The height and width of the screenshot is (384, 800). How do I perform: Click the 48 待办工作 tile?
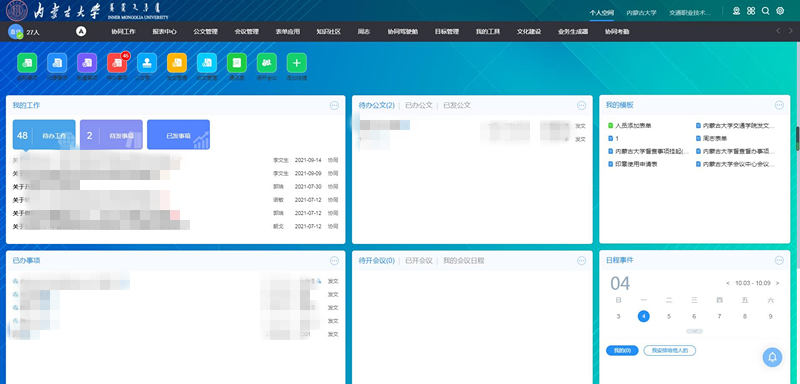[44, 135]
